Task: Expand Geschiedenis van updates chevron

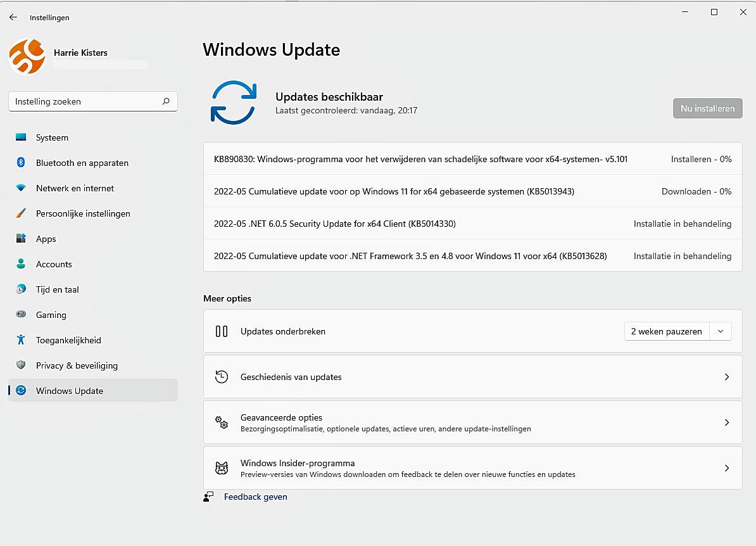Action: [x=727, y=377]
